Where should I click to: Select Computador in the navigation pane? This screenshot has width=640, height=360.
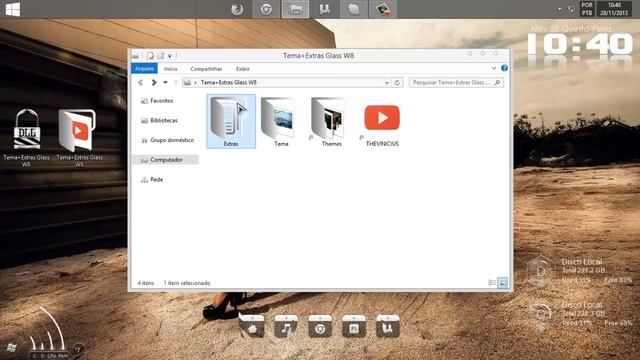tap(166, 160)
